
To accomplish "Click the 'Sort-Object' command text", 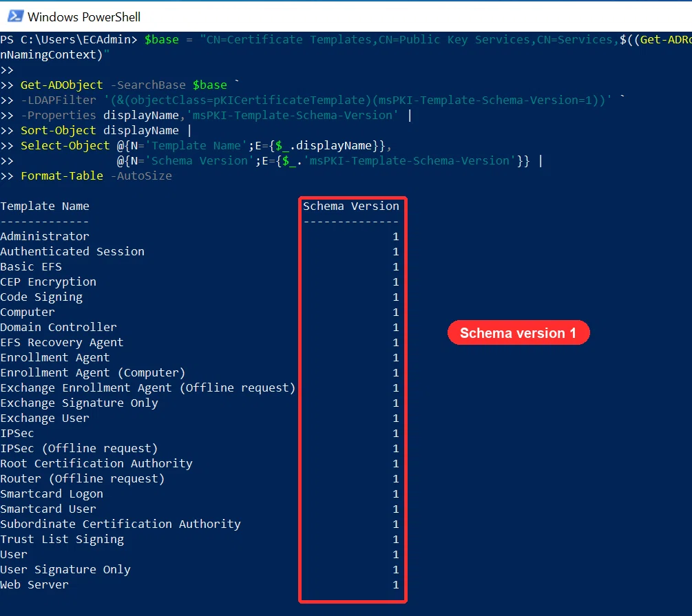I will pyautogui.click(x=59, y=130).
